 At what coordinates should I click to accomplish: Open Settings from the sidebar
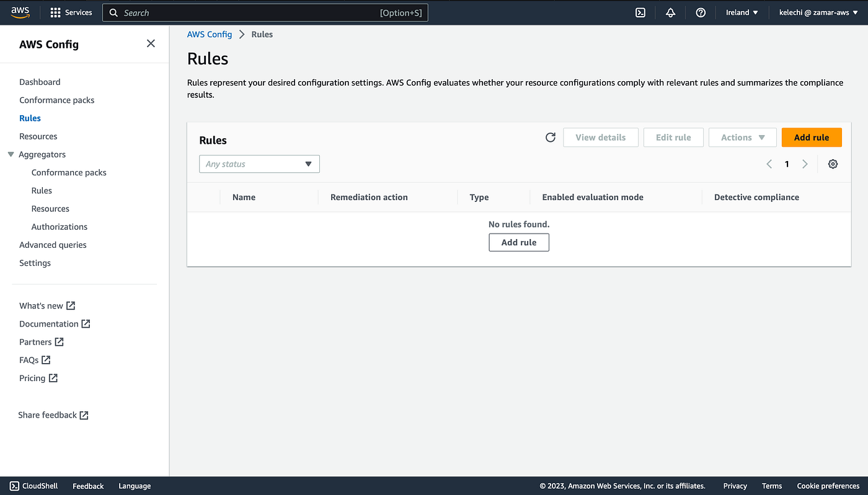pos(34,263)
